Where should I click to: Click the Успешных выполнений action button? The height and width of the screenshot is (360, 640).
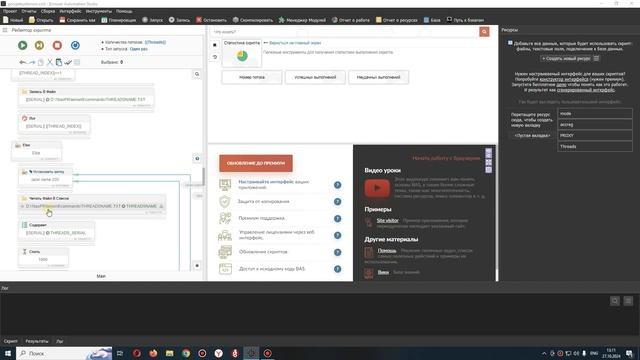315,77
